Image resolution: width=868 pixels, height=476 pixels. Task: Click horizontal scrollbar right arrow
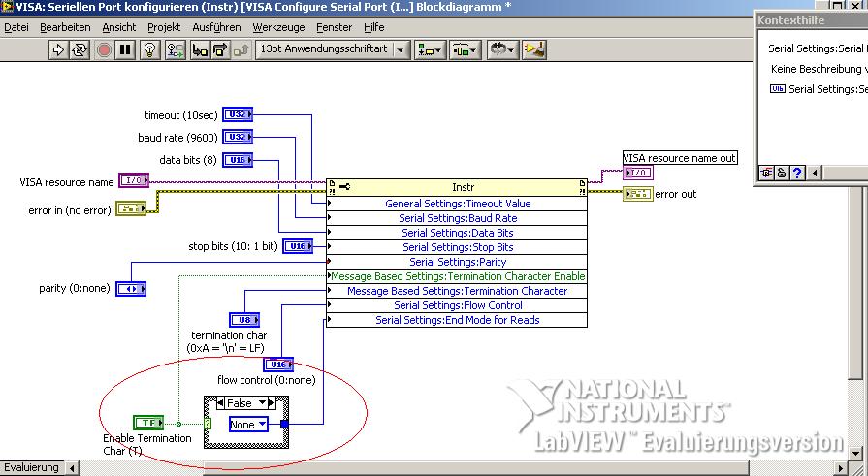(x=841, y=468)
